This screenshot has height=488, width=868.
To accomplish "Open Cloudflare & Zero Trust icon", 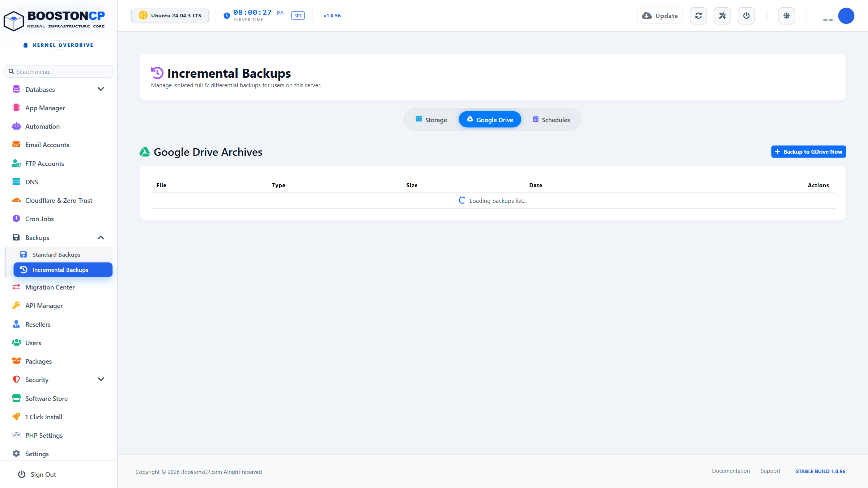I will (16, 200).
